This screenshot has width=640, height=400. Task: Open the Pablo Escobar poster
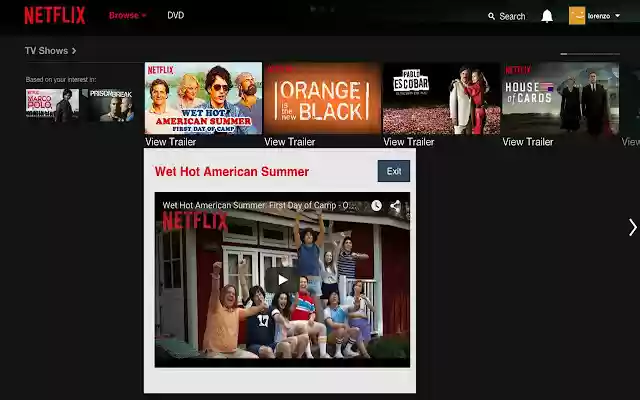(x=442, y=98)
